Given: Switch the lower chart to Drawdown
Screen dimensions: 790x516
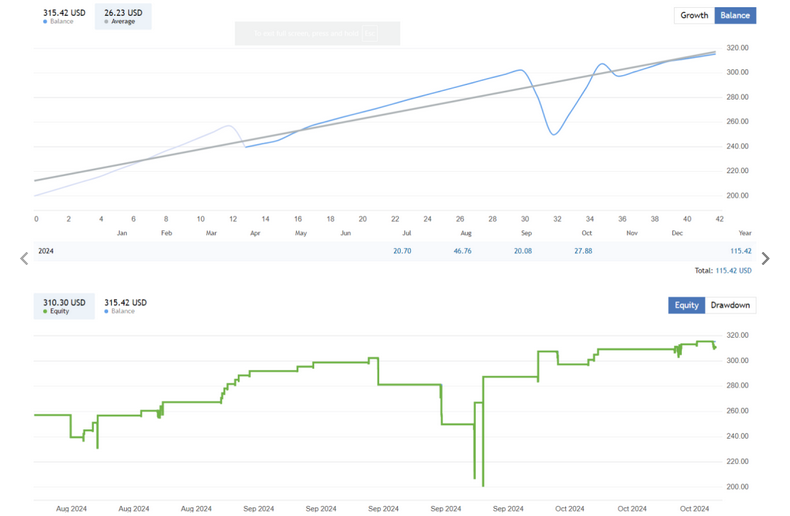Looking at the screenshot, I should (x=730, y=305).
